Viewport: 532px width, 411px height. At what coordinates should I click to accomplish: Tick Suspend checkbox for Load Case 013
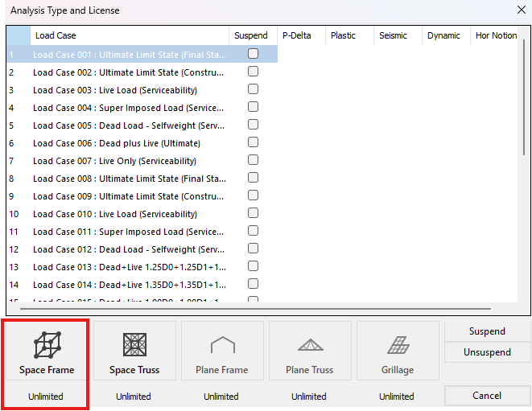click(x=253, y=266)
